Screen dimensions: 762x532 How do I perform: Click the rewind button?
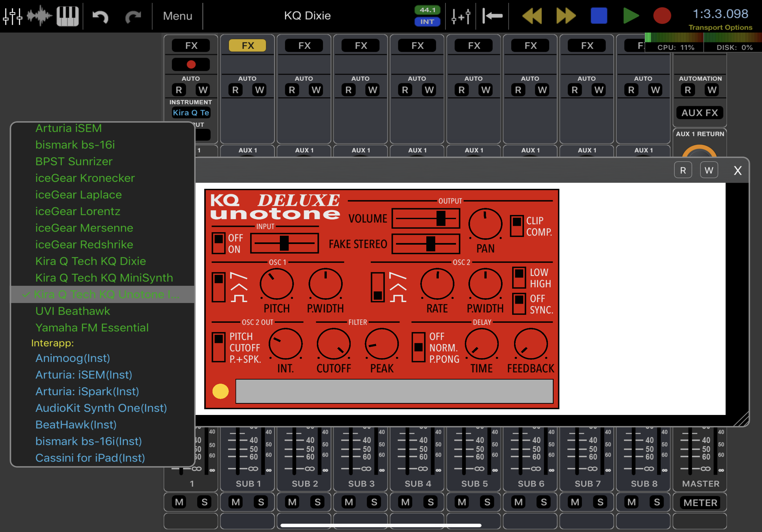(x=532, y=16)
